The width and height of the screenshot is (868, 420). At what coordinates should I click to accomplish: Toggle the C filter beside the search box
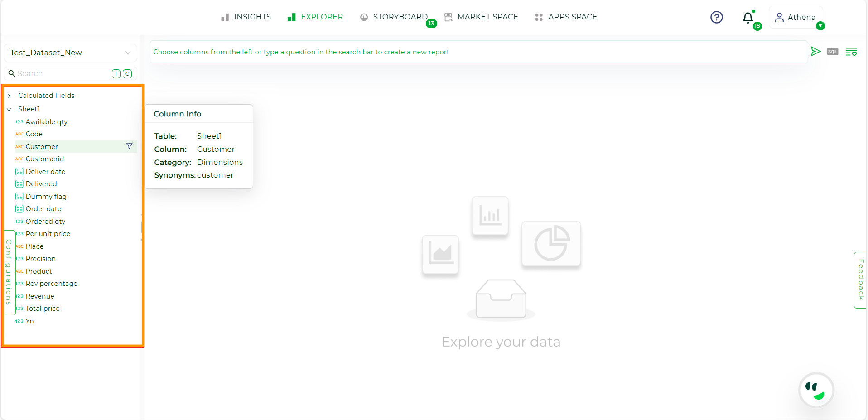127,73
